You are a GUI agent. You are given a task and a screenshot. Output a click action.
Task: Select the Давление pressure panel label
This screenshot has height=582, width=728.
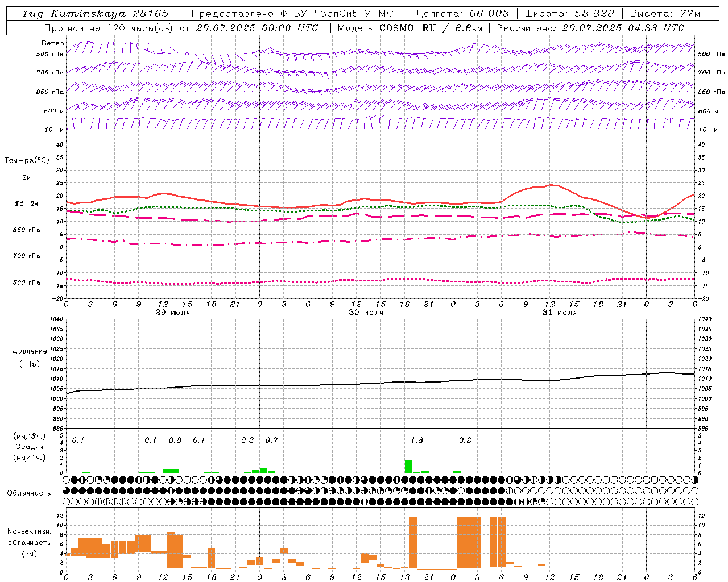point(30,351)
